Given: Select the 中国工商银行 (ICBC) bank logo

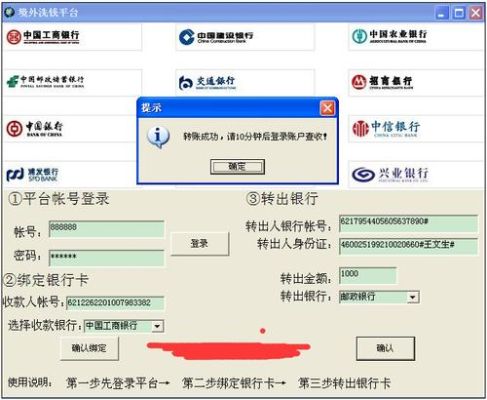Looking at the screenshot, I should 43,37.
